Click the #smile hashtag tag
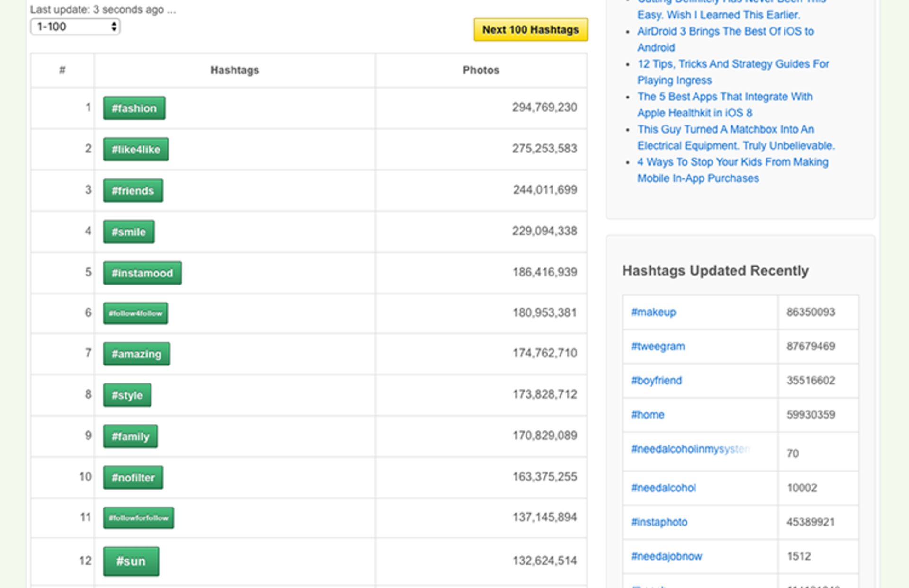 [128, 232]
